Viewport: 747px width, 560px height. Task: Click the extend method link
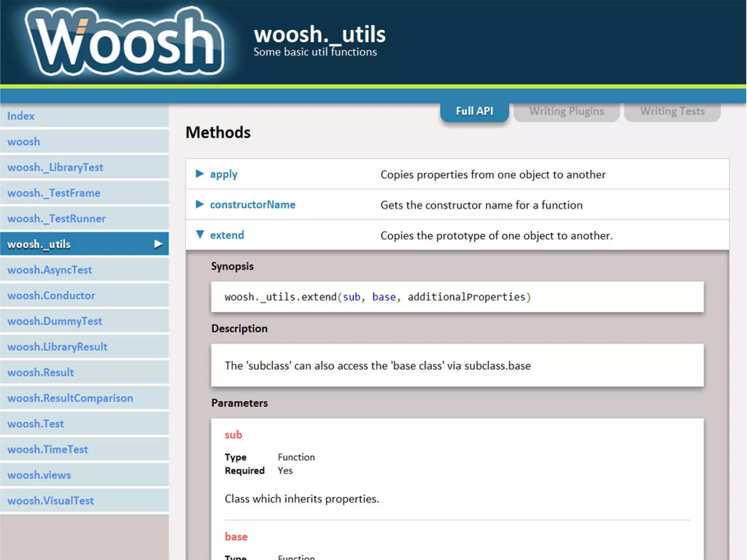[x=227, y=235]
